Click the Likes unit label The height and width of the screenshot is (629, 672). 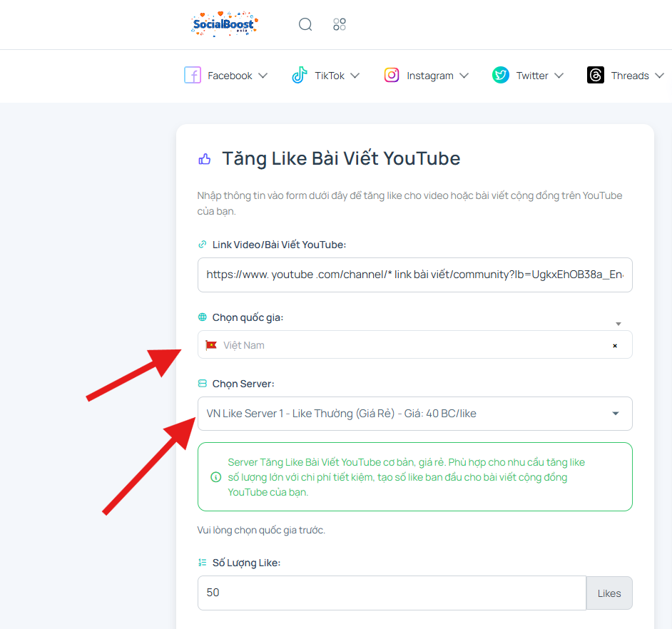coord(609,593)
